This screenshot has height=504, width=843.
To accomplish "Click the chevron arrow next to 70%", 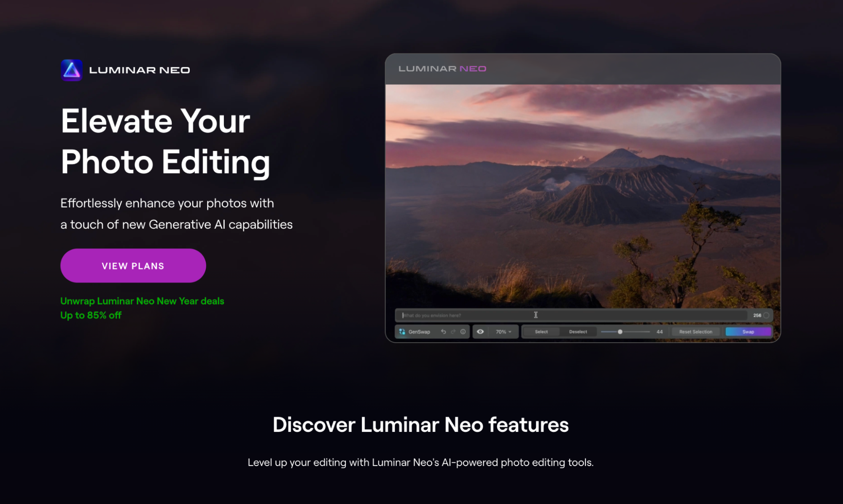I will tap(510, 332).
